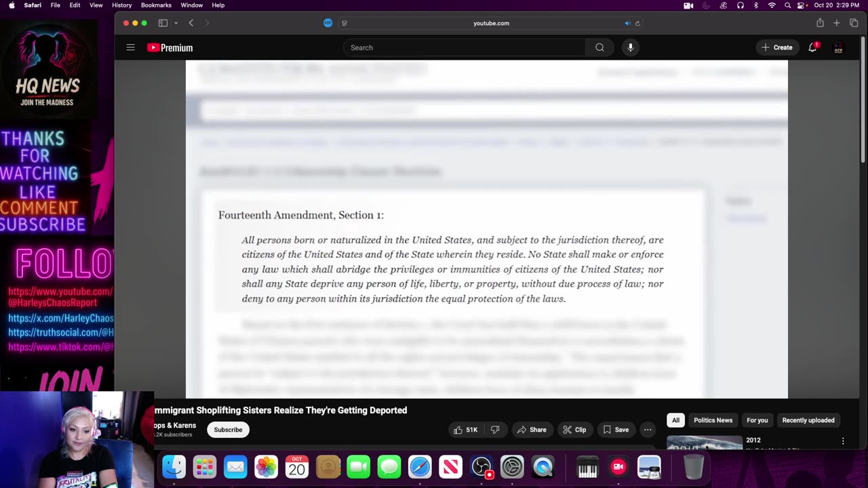The image size is (868, 488).
Task: Open the Edit menu
Action: tap(75, 5)
